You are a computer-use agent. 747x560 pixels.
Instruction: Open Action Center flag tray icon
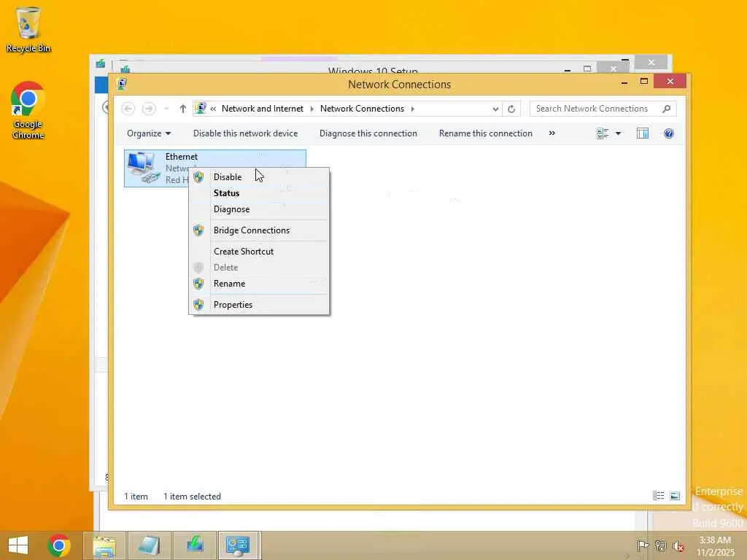643,545
